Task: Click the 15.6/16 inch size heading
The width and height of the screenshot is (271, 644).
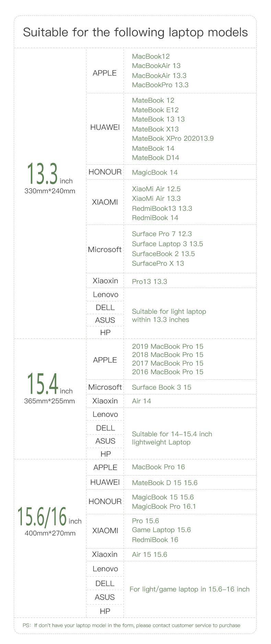Action: click(50, 516)
